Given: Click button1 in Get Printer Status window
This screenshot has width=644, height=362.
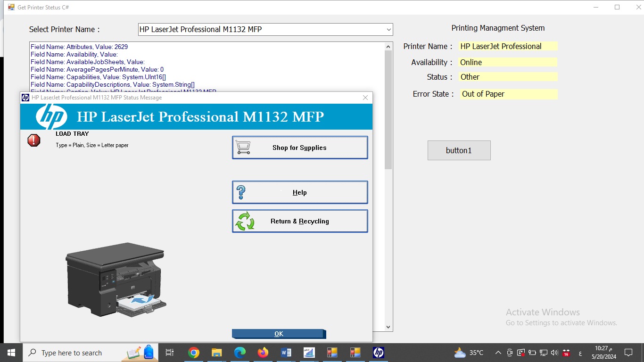Looking at the screenshot, I should tap(459, 150).
